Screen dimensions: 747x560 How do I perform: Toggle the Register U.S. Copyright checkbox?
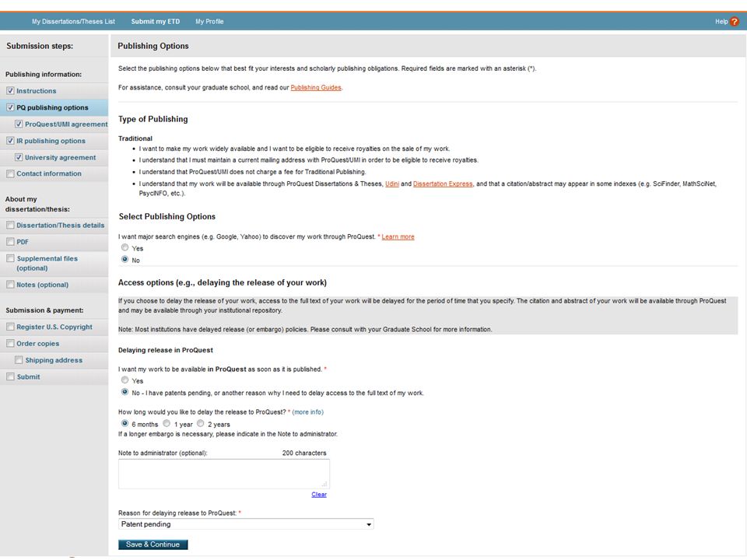point(10,327)
